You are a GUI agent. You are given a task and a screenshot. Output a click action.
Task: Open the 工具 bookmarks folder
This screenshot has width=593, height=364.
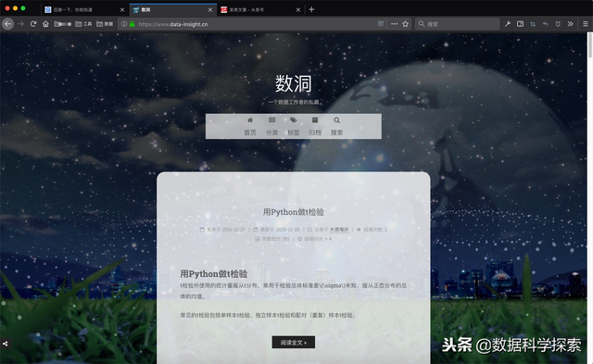click(83, 24)
